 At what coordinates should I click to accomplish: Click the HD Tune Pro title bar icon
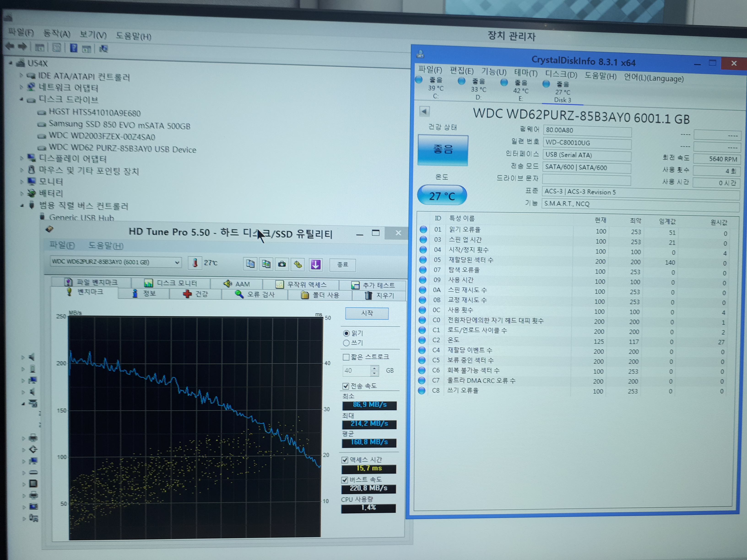click(49, 229)
